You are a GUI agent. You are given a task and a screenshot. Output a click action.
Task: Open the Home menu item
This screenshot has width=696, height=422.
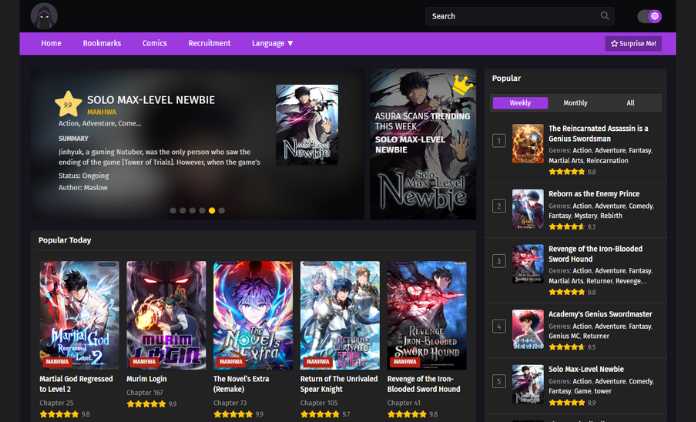tap(51, 43)
